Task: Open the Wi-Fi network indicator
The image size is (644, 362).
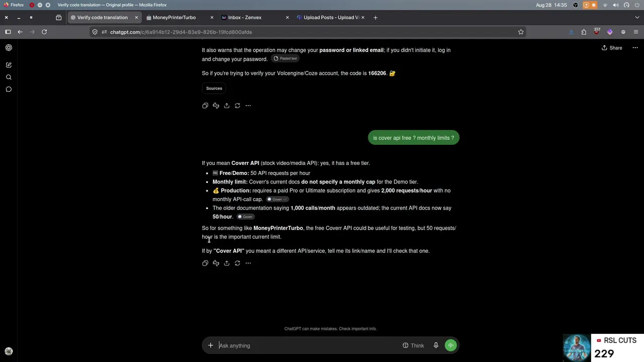Action: click(x=605, y=5)
